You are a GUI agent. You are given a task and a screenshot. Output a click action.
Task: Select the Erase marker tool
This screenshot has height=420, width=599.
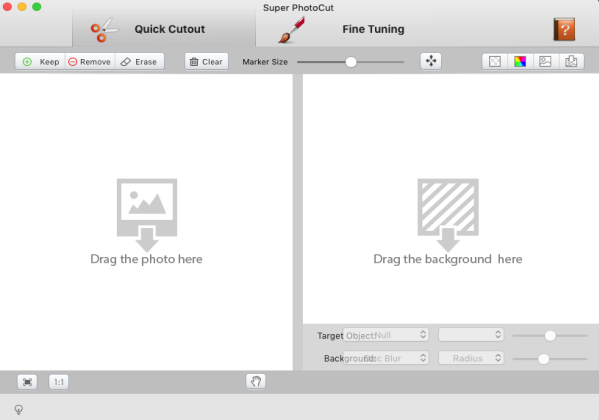coord(139,62)
